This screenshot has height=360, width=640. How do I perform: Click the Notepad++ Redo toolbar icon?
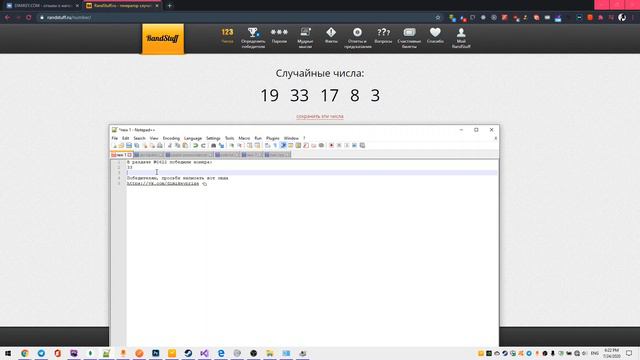[203, 146]
